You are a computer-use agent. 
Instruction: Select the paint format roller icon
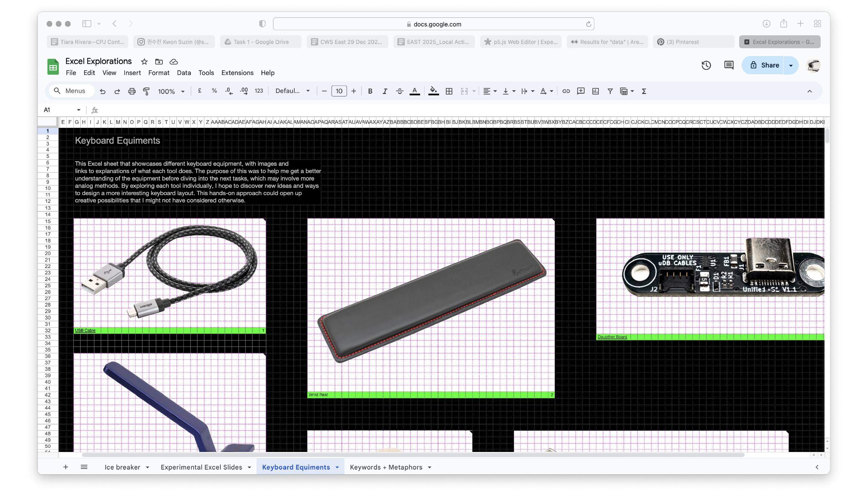(146, 91)
